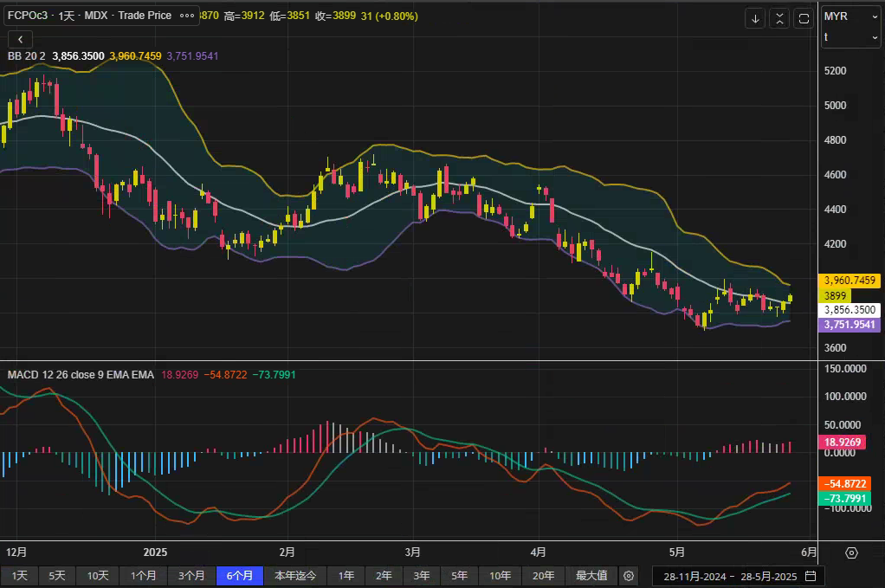The height and width of the screenshot is (588, 885).
Task: Switch to the 2年 range
Action: pyautogui.click(x=384, y=576)
